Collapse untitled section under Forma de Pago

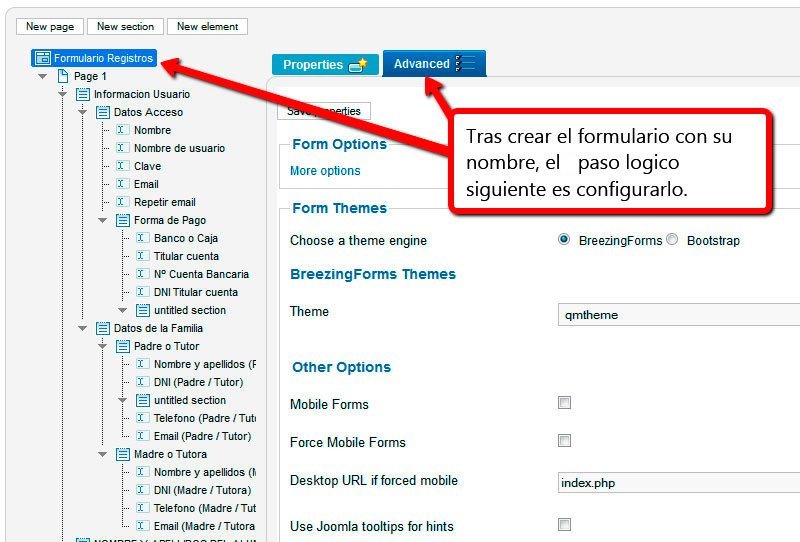click(122, 310)
